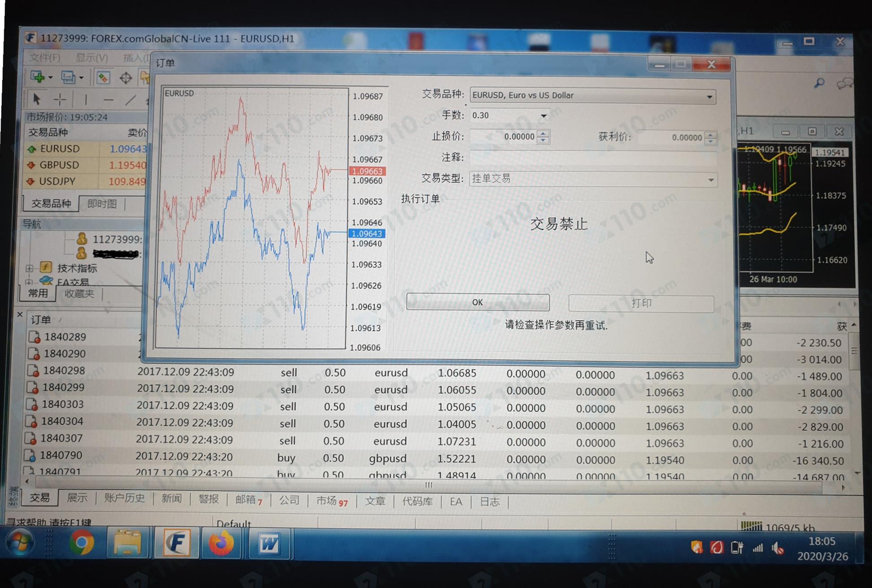Click the 打印 print button
Screen dimensions: 872x588
click(x=641, y=303)
